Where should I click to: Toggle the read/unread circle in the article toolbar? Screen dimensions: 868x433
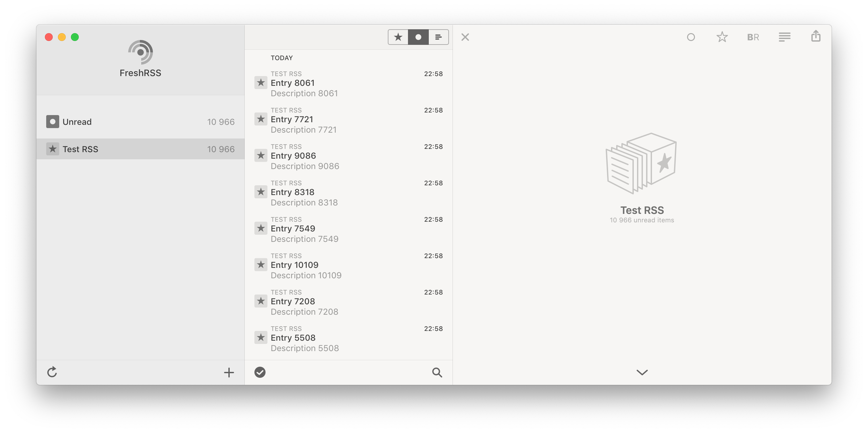pyautogui.click(x=691, y=37)
